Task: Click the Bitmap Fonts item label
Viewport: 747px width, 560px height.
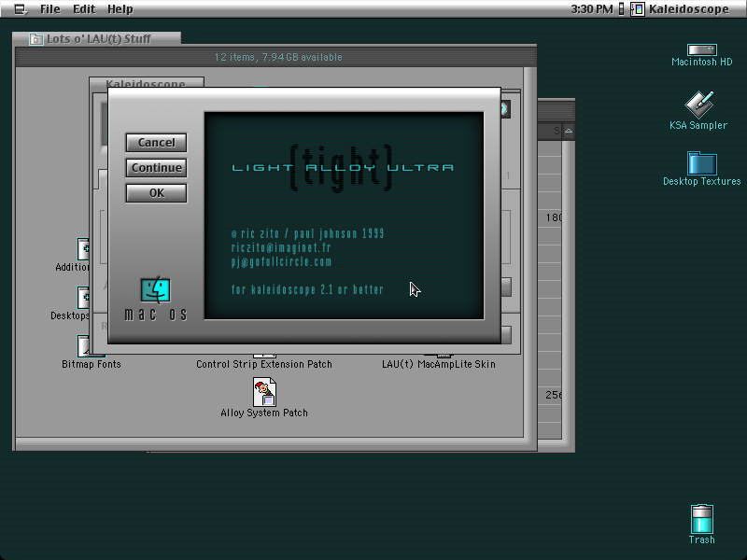Action: pyautogui.click(x=92, y=364)
